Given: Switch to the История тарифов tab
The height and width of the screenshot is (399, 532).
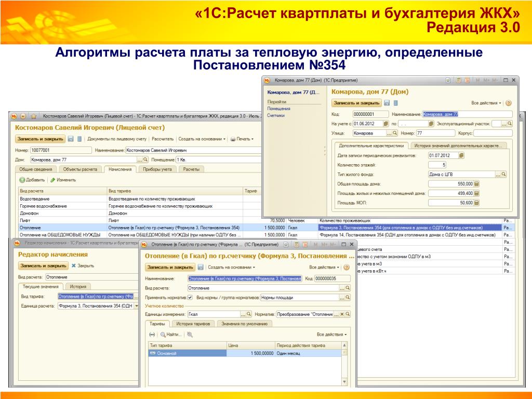Looking at the screenshot, I should click(x=193, y=324).
